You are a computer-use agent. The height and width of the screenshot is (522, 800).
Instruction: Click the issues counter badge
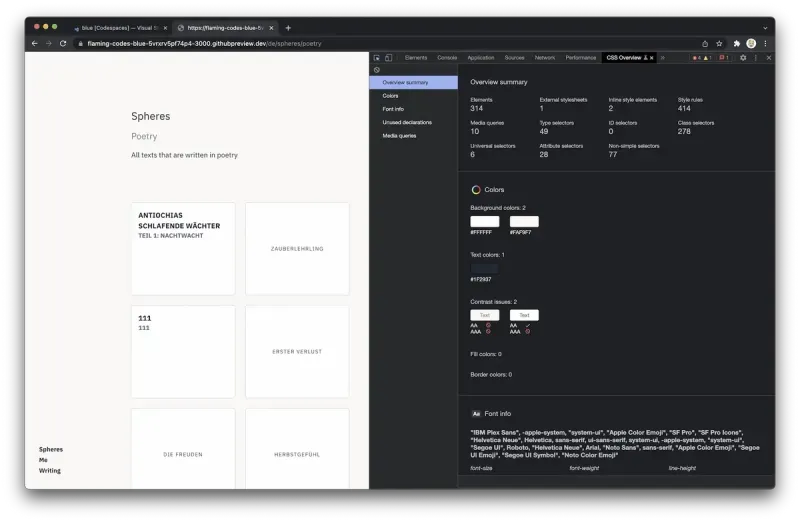pos(723,58)
